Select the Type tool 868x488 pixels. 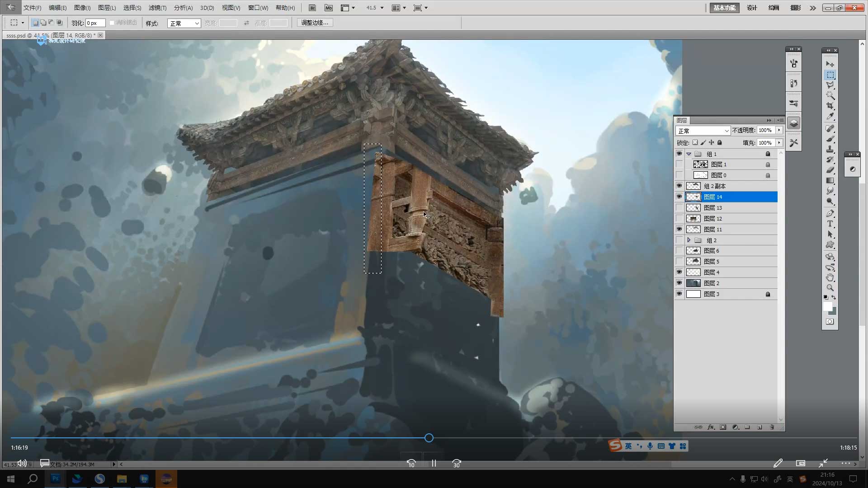coord(830,224)
